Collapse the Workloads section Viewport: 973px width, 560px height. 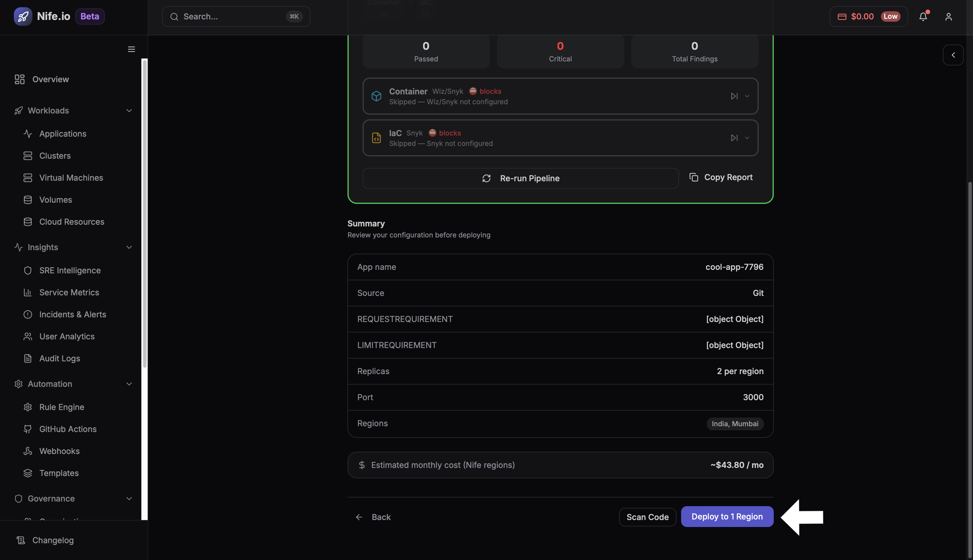[x=129, y=110]
